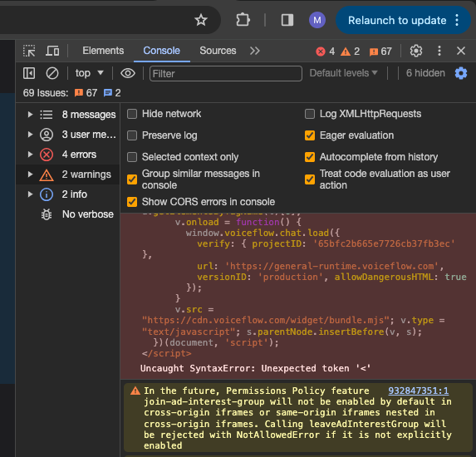Select the user messages person icon
Viewport: 476px width, 457px height.
pos(47,135)
